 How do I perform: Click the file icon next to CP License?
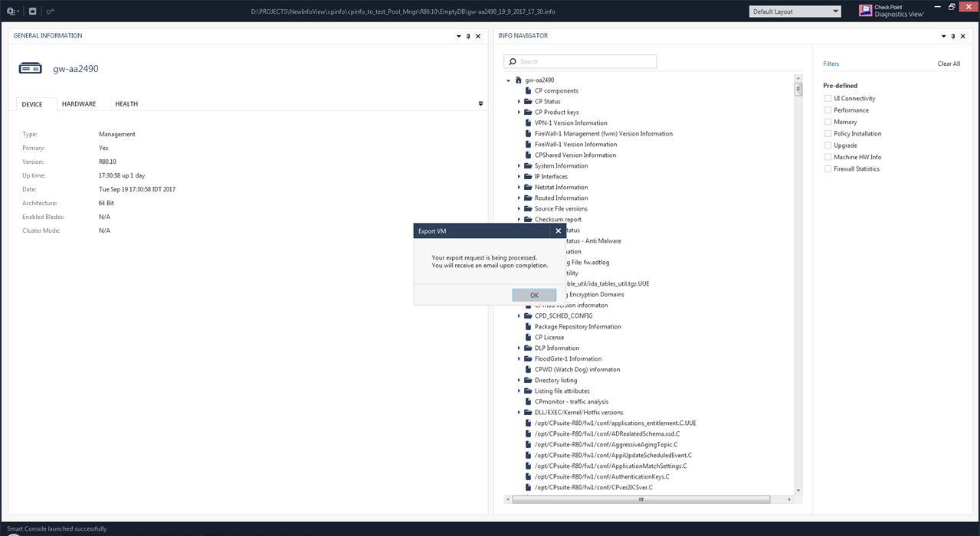(528, 337)
